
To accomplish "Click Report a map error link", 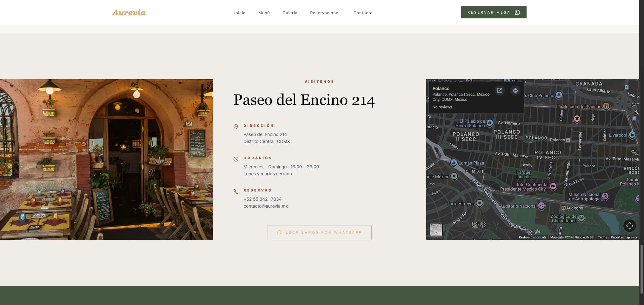I will click(x=624, y=237).
